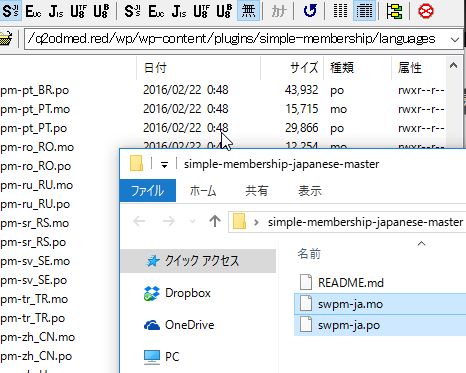Select the pm-zh_CN.mo file

point(37,337)
